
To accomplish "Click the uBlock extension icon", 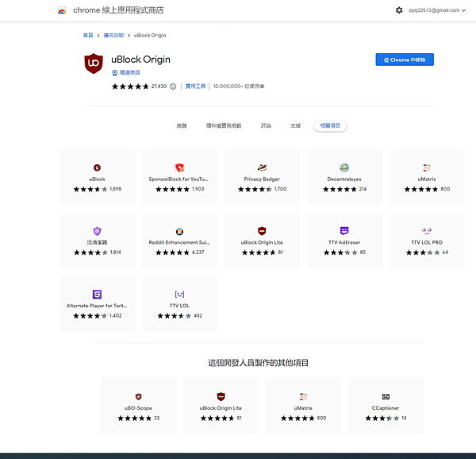I will pos(97,168).
